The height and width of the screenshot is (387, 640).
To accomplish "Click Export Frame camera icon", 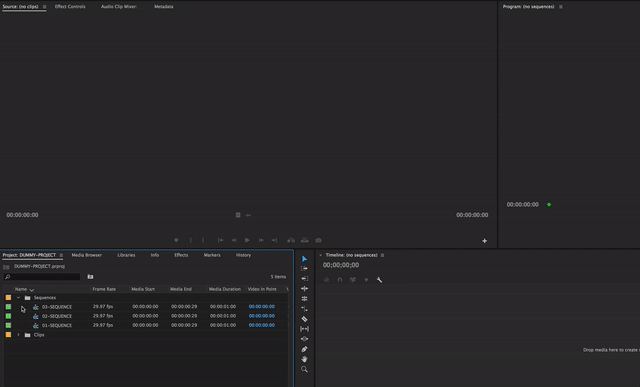I will (x=318, y=240).
